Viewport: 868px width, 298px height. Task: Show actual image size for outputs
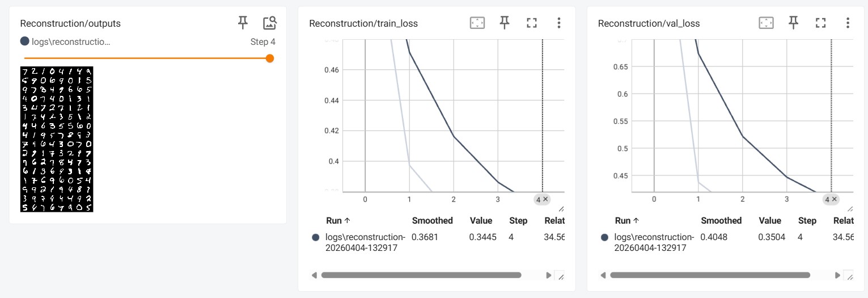[269, 23]
